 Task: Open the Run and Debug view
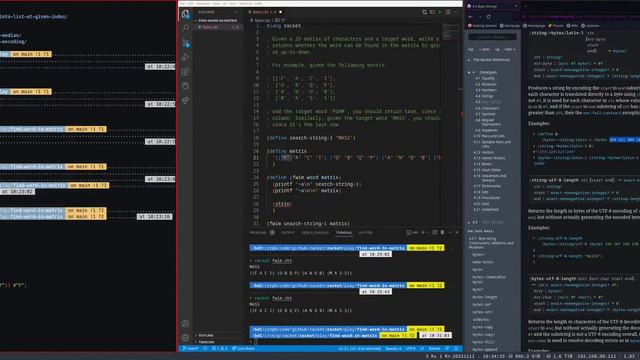(186, 57)
